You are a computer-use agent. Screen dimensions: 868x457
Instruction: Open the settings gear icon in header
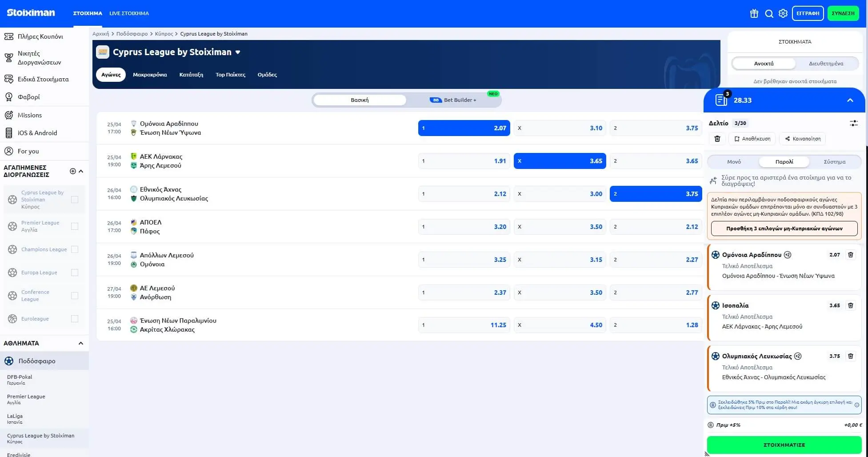pyautogui.click(x=783, y=13)
